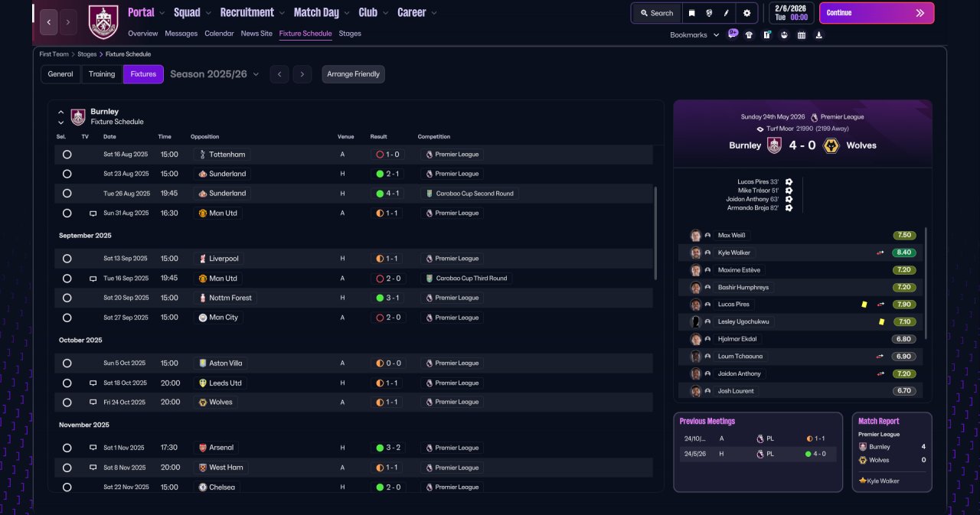Click Kyle Walker's substitution arrows icon
The height and width of the screenshot is (515, 980).
(880, 253)
